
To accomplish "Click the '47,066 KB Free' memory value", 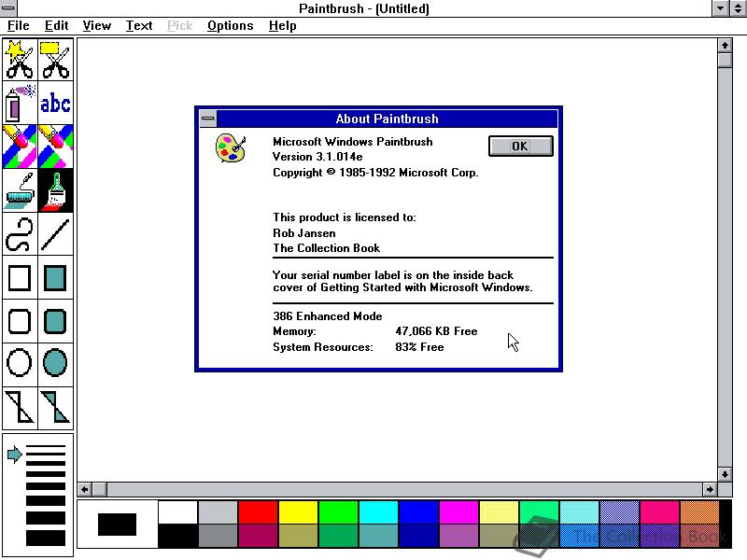I will [x=436, y=331].
